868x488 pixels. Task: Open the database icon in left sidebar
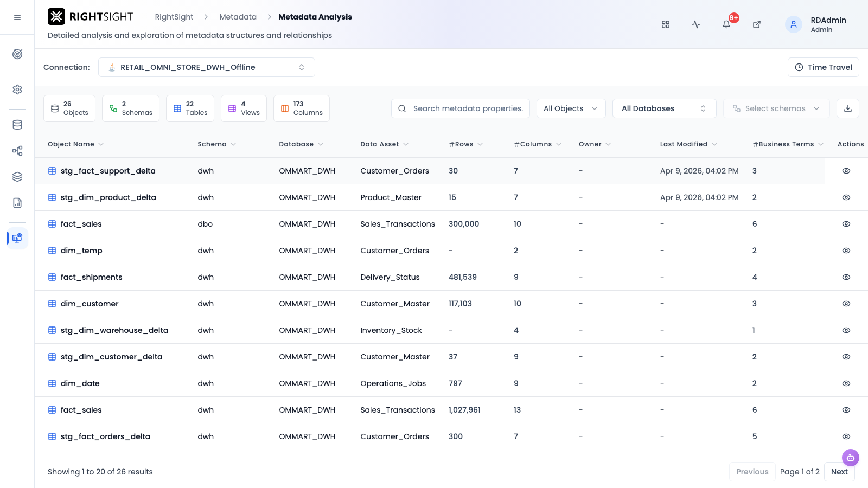17,125
